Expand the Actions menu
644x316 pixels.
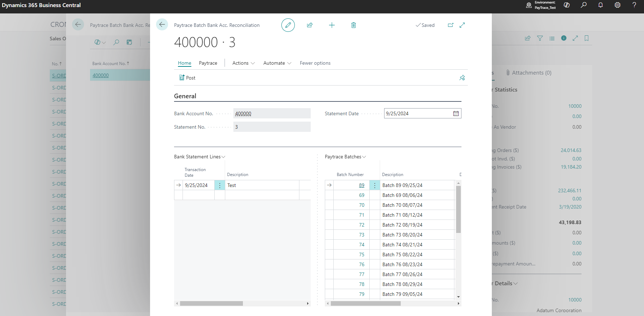coord(243,63)
